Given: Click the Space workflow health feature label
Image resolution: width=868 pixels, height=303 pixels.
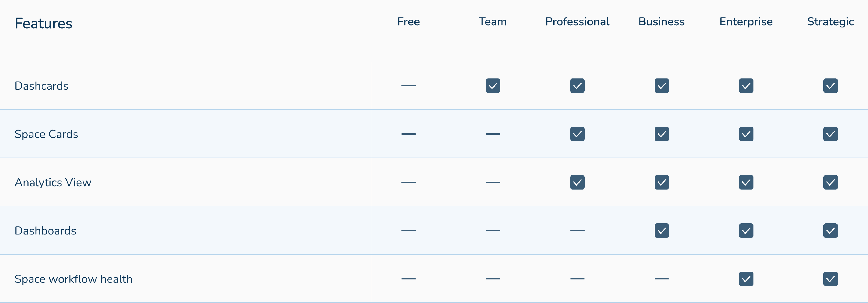Looking at the screenshot, I should click(x=73, y=279).
